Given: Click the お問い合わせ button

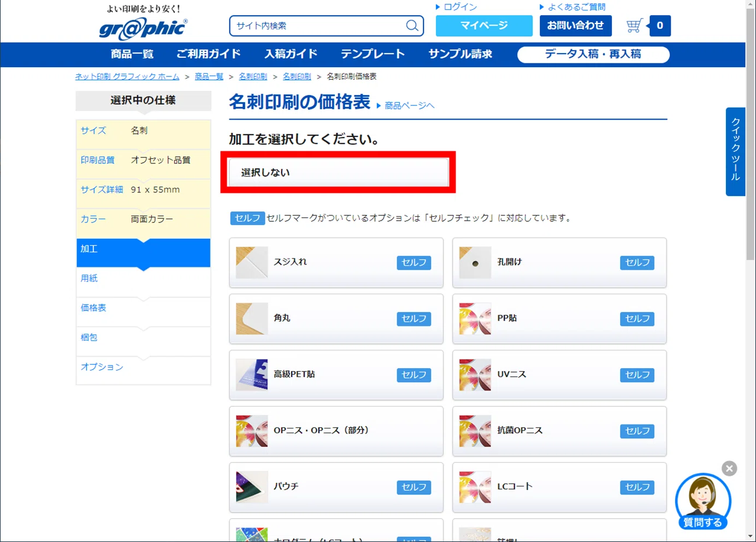Looking at the screenshot, I should coord(576,26).
